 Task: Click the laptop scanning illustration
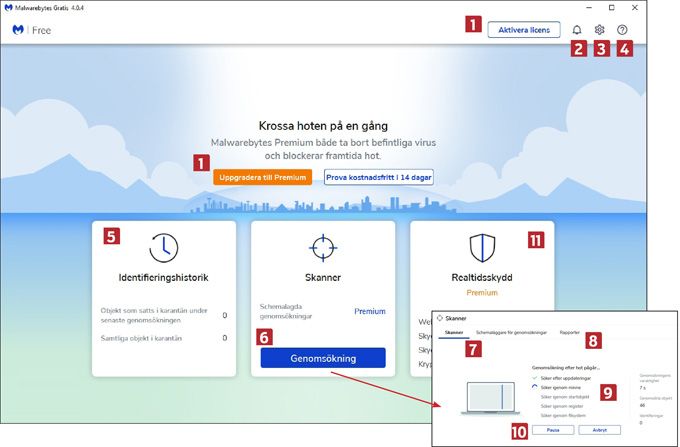click(x=490, y=398)
